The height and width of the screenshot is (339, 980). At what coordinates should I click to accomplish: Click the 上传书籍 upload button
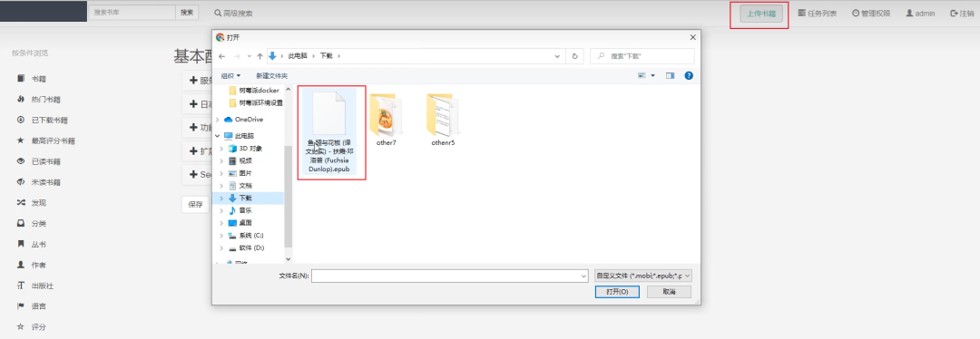tap(761, 14)
